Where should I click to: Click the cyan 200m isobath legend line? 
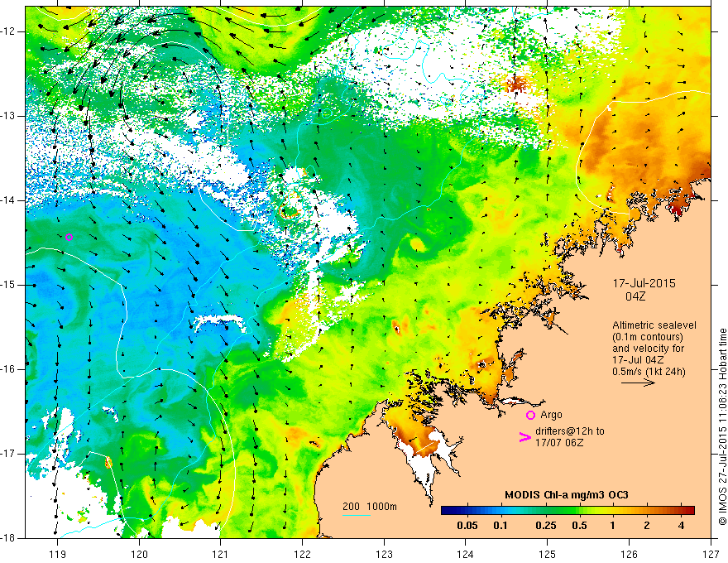click(x=357, y=515)
